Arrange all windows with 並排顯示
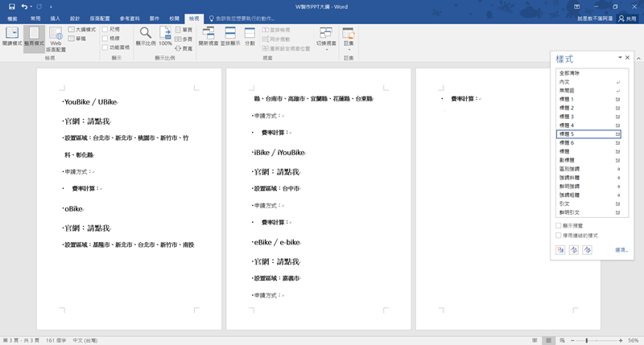The width and height of the screenshot is (644, 345). click(x=230, y=36)
